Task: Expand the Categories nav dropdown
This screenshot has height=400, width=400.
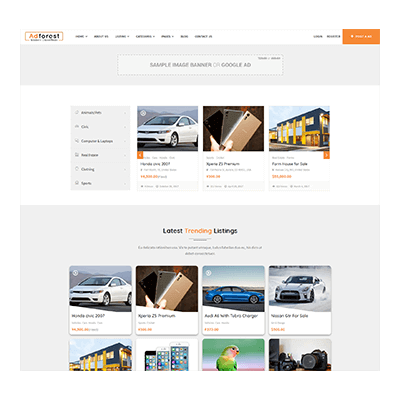Action: click(x=145, y=36)
